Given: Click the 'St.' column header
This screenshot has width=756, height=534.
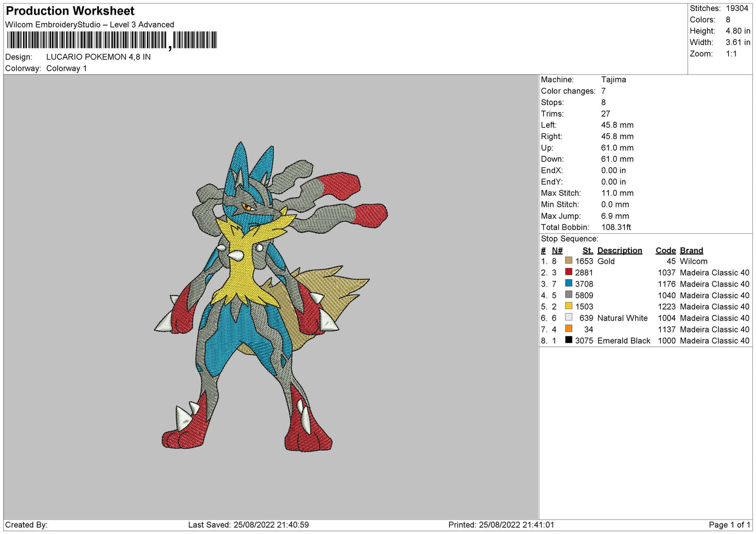Looking at the screenshot, I should click(588, 251).
